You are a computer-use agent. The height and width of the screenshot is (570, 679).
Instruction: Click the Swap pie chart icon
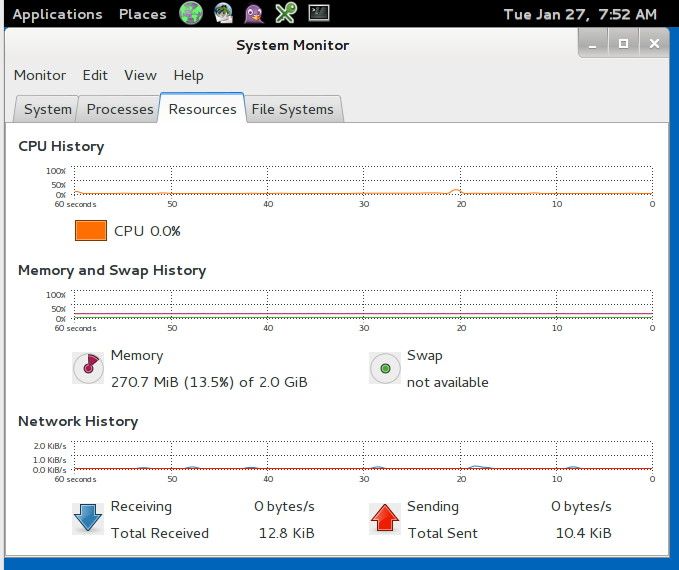coord(384,368)
